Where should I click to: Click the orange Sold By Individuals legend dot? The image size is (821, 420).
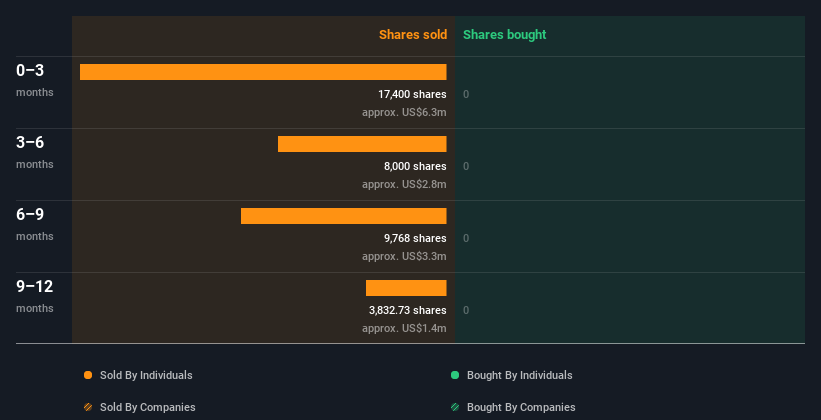[x=88, y=375]
